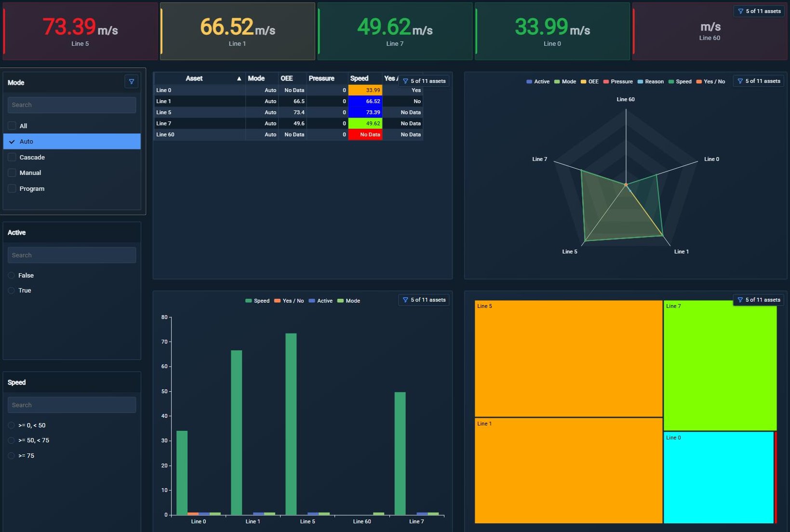The height and width of the screenshot is (532, 790).
Task: Check the Manual mode checkbox
Action: coord(12,173)
